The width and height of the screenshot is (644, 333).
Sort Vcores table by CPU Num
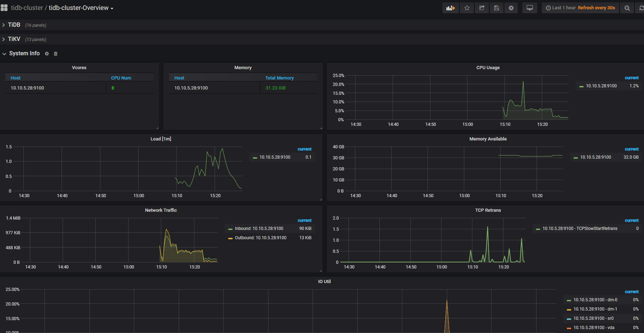click(121, 78)
